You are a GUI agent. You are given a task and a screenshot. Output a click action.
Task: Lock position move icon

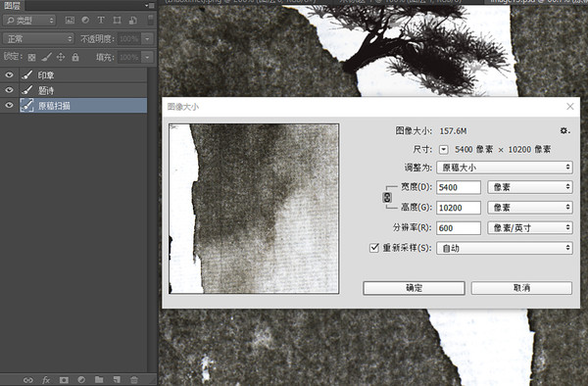click(61, 57)
